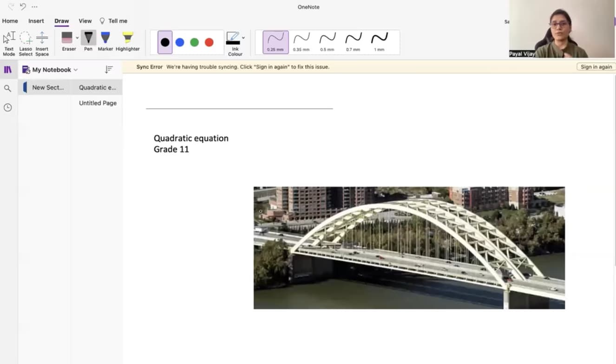Choose the Highlighter tool
Viewport: 616px width, 364px height.
pyautogui.click(x=128, y=41)
